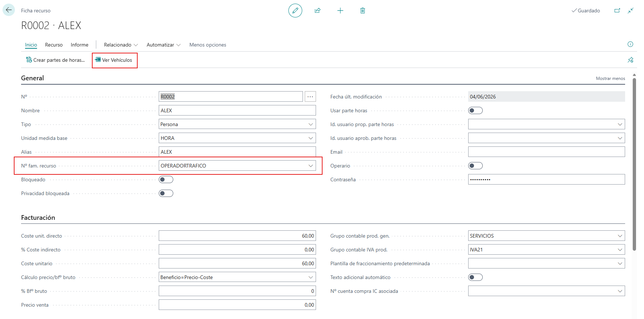Click the Nº field containing R0002
Viewport: 644px width, 319px height.
[x=231, y=97]
